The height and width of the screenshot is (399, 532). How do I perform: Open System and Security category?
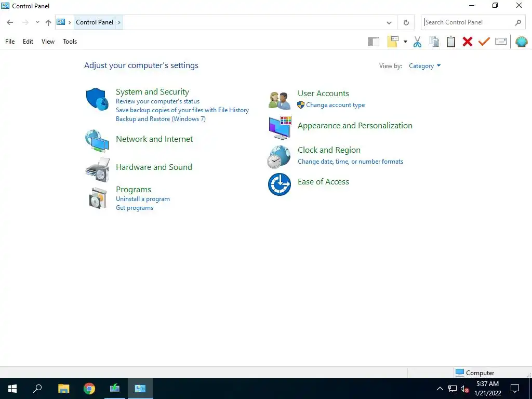tap(152, 92)
